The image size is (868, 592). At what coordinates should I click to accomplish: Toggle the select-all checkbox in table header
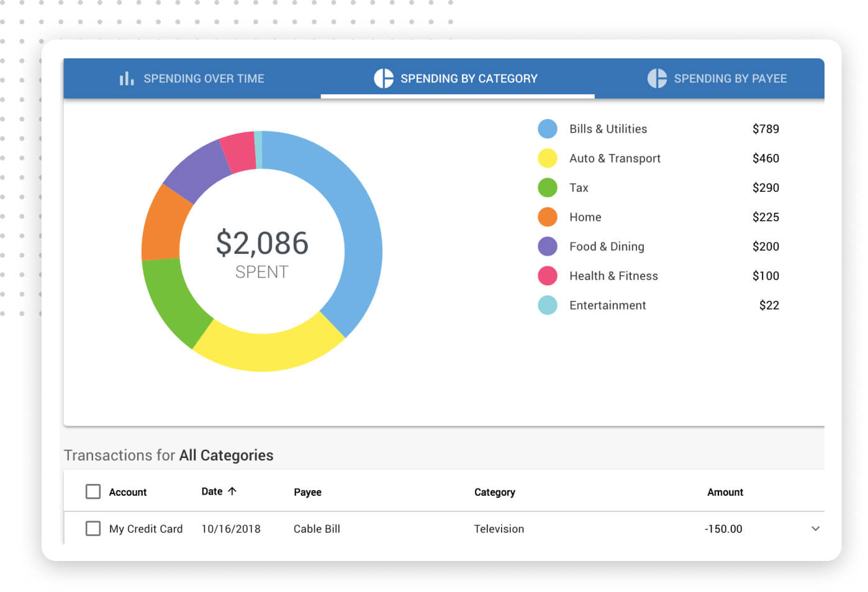click(x=93, y=491)
